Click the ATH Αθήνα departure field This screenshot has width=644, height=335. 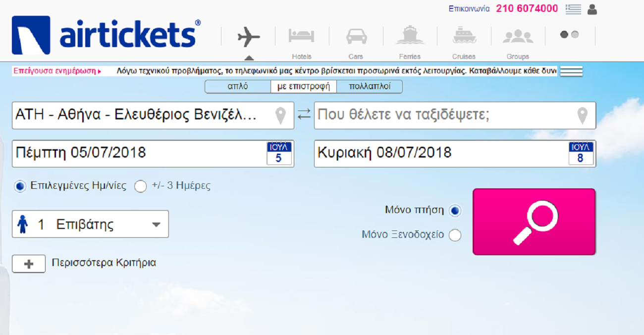click(x=153, y=115)
